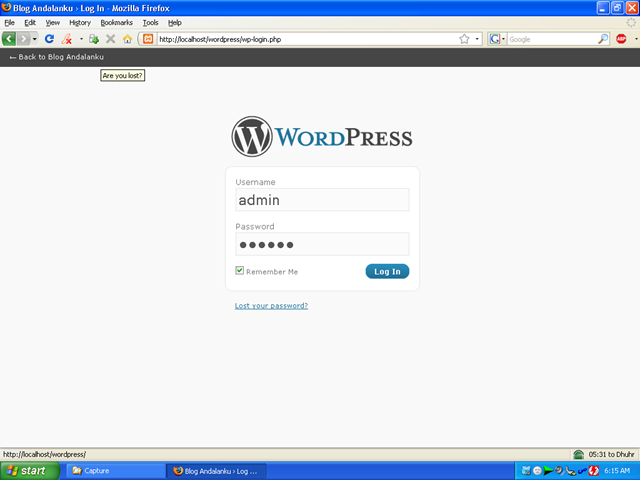Uncheck the Remember Me checkbox
The height and width of the screenshot is (480, 640).
coord(240,270)
